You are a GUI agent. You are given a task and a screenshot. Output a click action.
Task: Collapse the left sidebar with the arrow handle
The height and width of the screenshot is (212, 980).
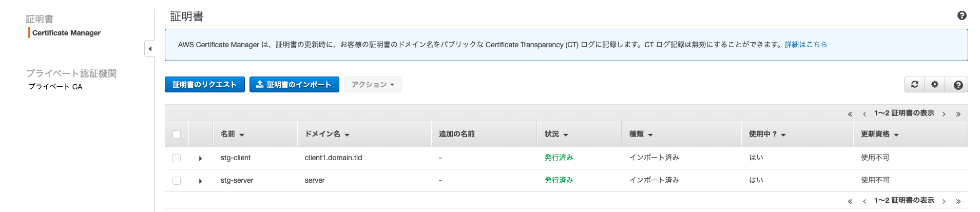149,49
